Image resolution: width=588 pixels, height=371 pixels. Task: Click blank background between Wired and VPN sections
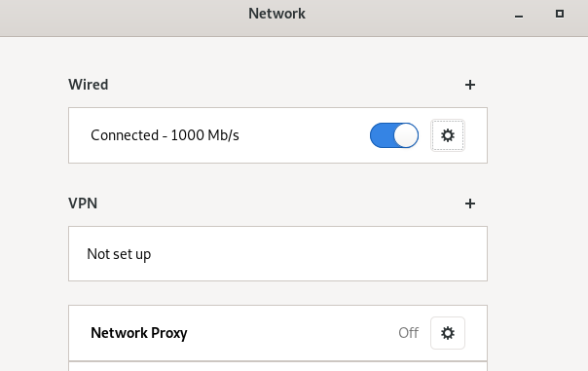coord(277,179)
